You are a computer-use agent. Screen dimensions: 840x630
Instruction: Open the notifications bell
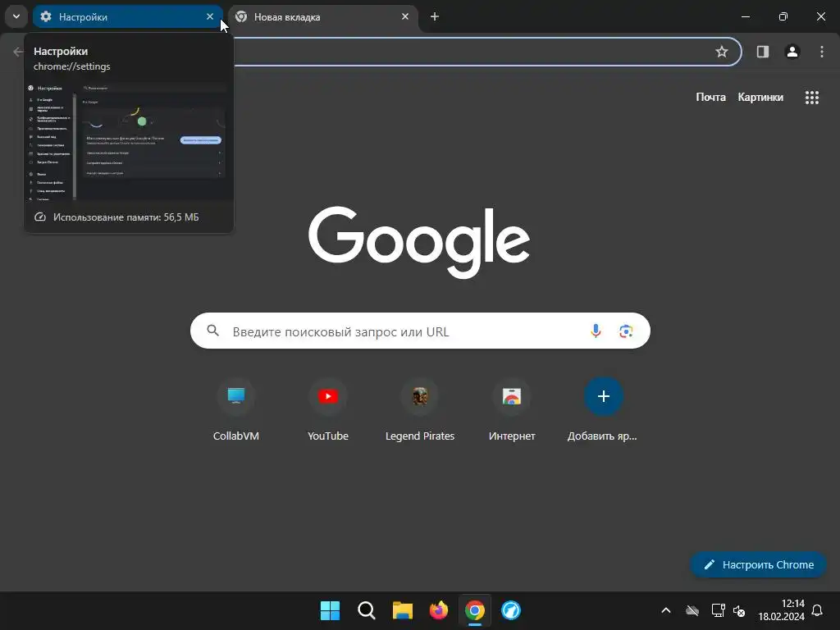(x=817, y=610)
